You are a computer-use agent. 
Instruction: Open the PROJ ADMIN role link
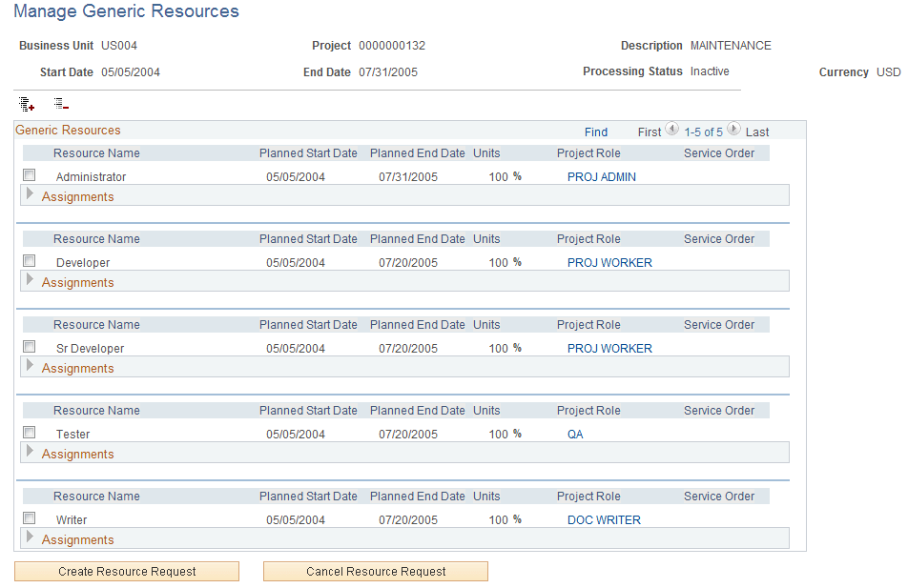[601, 176]
